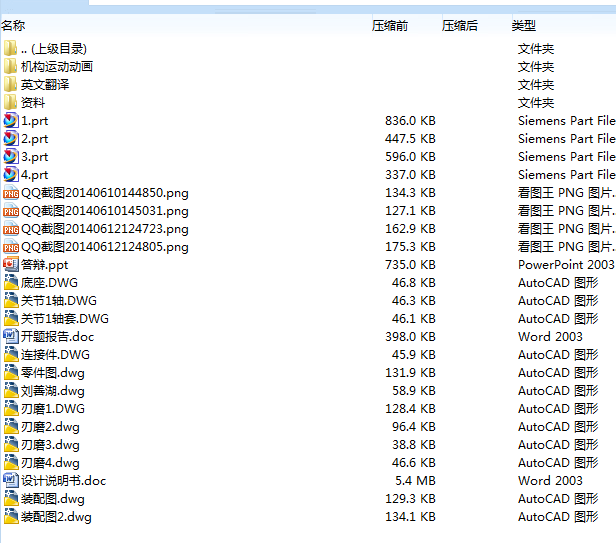Sort by the 压缩前 column header
The image size is (616, 543).
pos(390,26)
